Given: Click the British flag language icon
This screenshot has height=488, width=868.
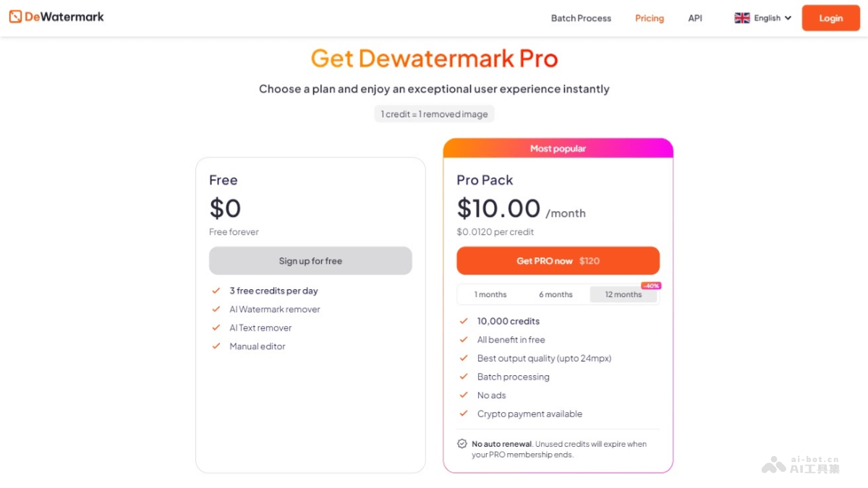Looking at the screenshot, I should (742, 17).
